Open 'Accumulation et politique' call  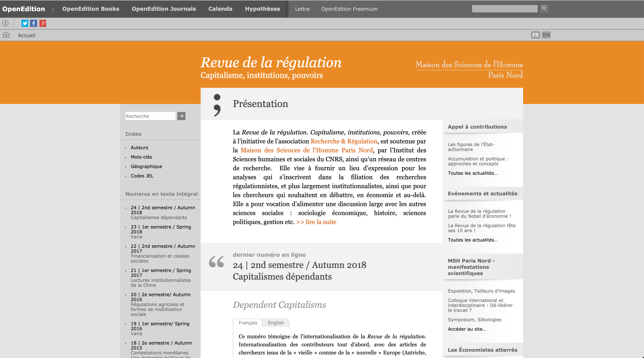pyautogui.click(x=478, y=161)
